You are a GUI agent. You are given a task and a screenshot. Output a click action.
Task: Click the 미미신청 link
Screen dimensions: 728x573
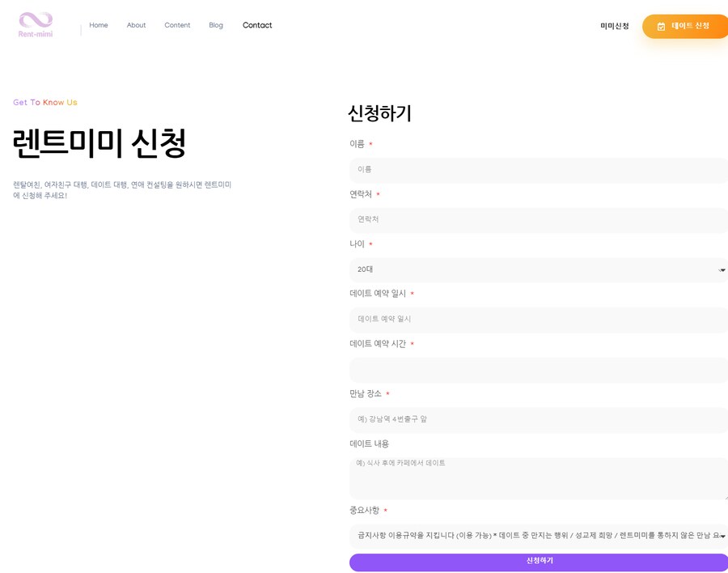(x=615, y=25)
